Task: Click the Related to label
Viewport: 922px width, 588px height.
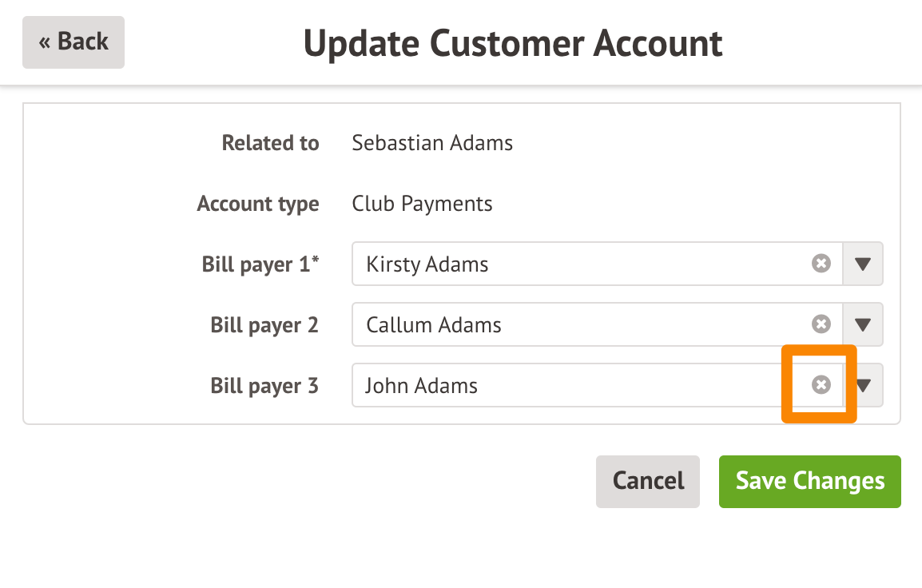Action: point(270,143)
